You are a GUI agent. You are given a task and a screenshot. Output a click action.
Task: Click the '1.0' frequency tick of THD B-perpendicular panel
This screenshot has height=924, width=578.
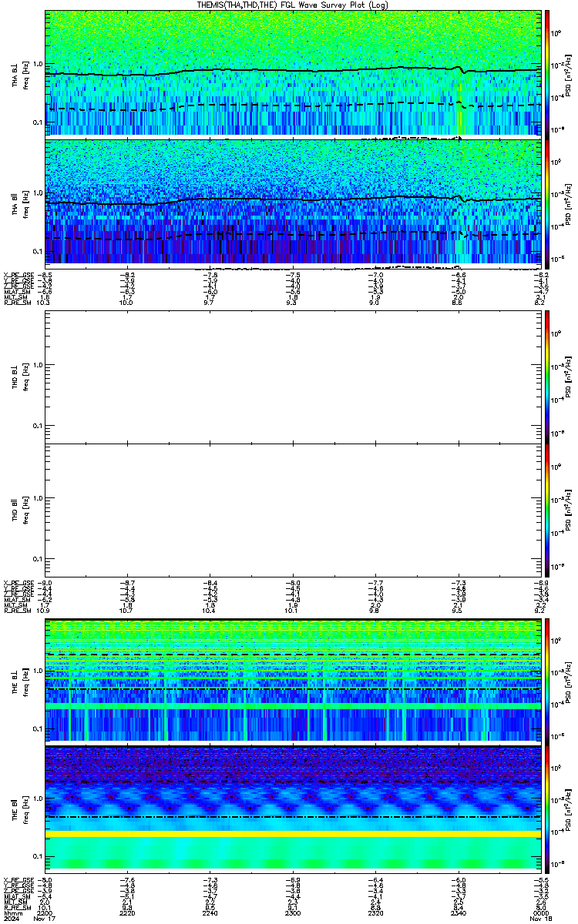pos(38,366)
